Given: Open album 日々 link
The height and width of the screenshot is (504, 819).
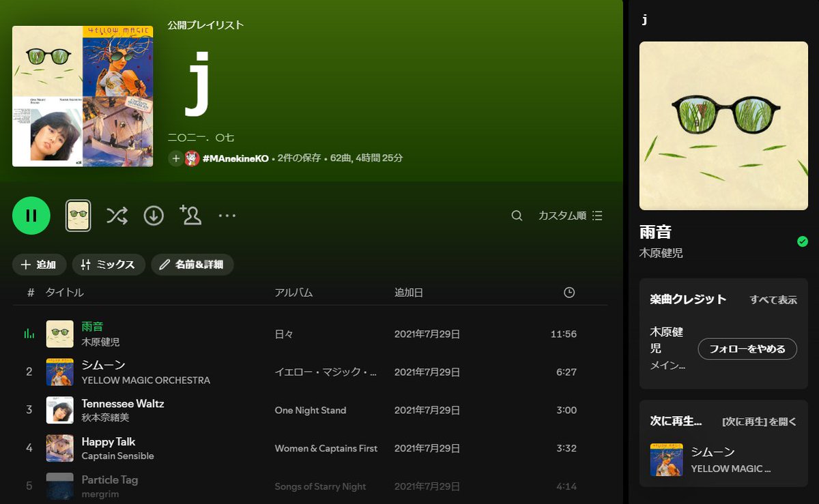Looking at the screenshot, I should [x=284, y=334].
